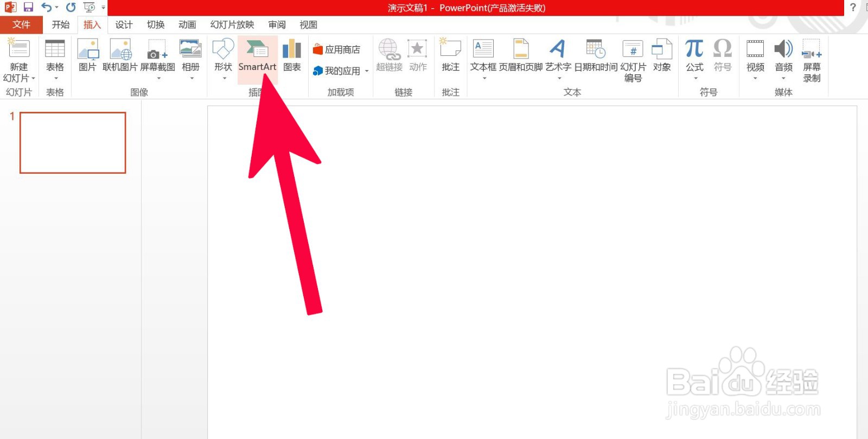Viewport: 868px width, 439px height.
Task: Click the blank slide editing canvas
Action: (x=532, y=272)
